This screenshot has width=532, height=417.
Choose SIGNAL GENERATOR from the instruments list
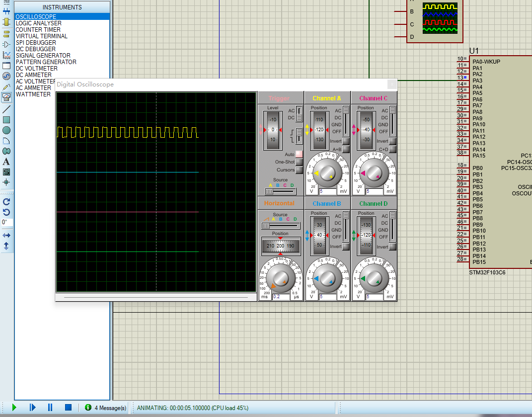pyautogui.click(x=43, y=56)
